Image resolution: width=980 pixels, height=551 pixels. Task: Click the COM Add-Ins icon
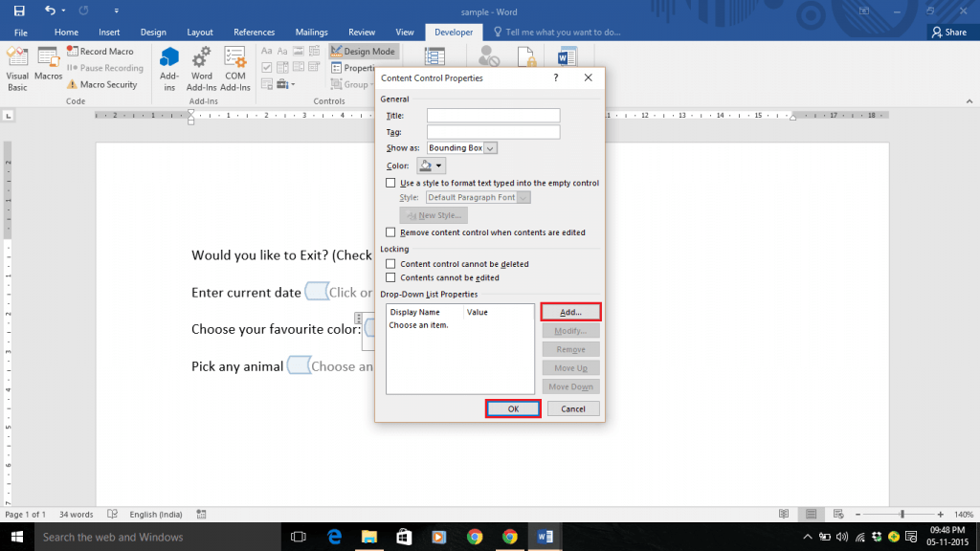click(x=234, y=65)
